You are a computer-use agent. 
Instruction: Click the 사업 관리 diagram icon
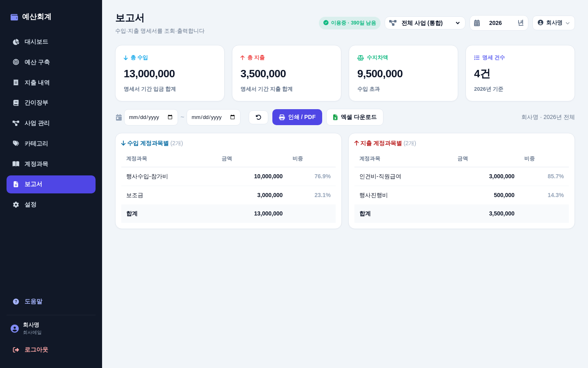pos(16,123)
